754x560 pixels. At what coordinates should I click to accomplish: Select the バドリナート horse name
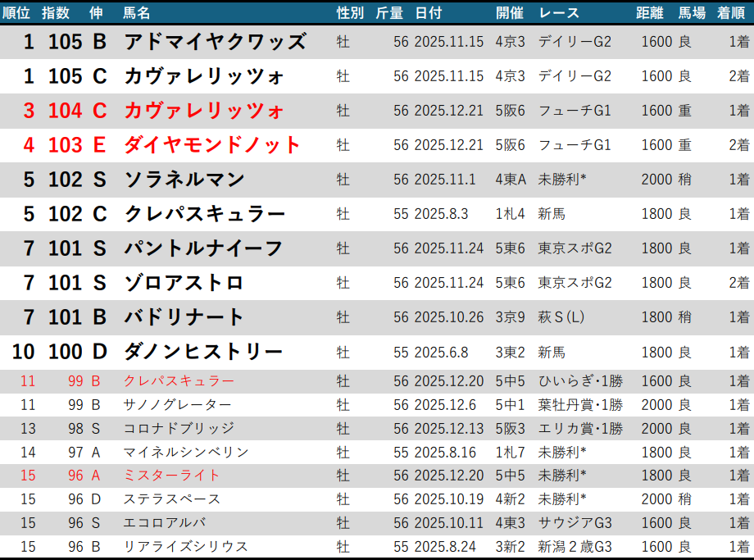tap(184, 317)
